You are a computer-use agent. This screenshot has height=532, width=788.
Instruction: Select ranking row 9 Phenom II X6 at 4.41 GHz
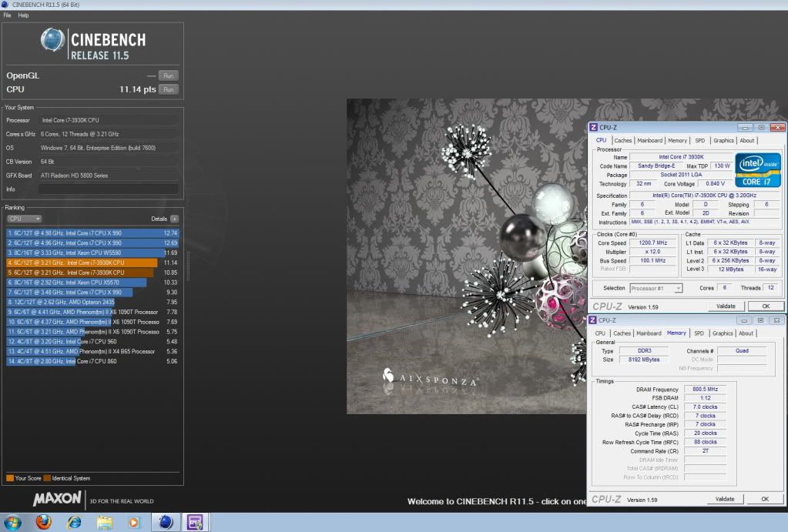click(x=92, y=312)
